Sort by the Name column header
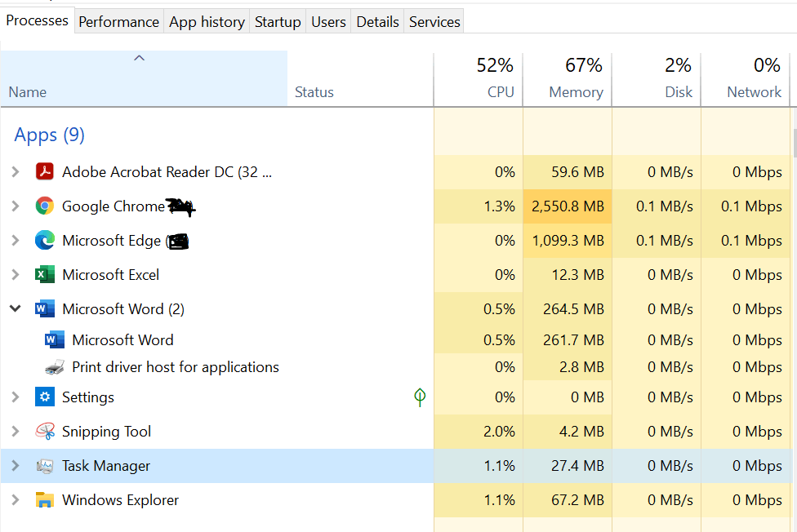The height and width of the screenshot is (532, 797). click(x=145, y=78)
